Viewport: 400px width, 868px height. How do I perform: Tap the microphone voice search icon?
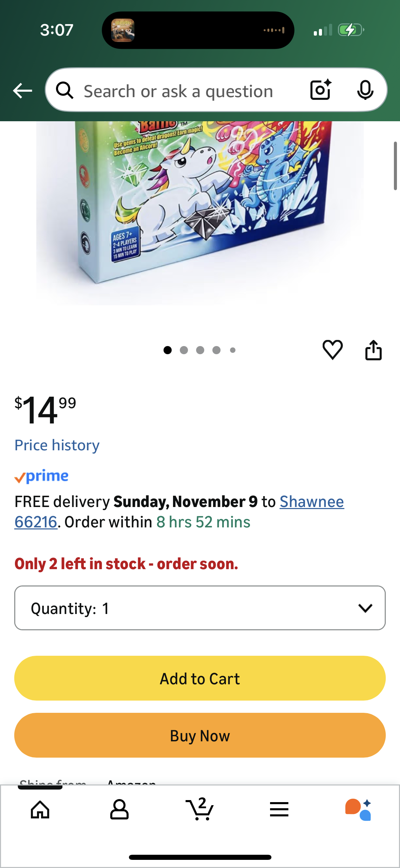click(x=365, y=90)
